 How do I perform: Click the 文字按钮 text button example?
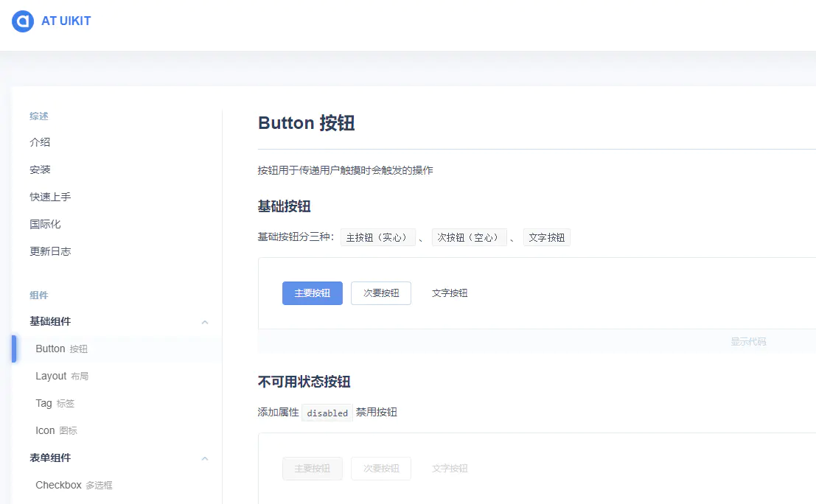(449, 293)
